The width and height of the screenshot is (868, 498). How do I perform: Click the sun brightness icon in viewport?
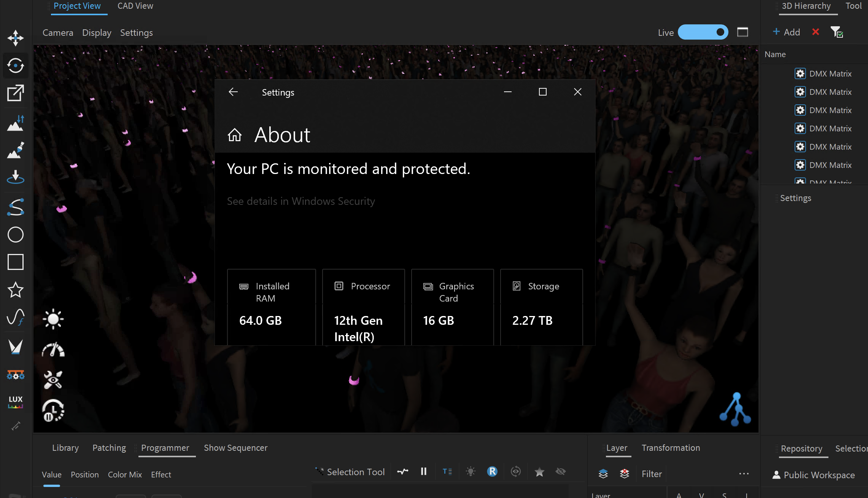53,319
